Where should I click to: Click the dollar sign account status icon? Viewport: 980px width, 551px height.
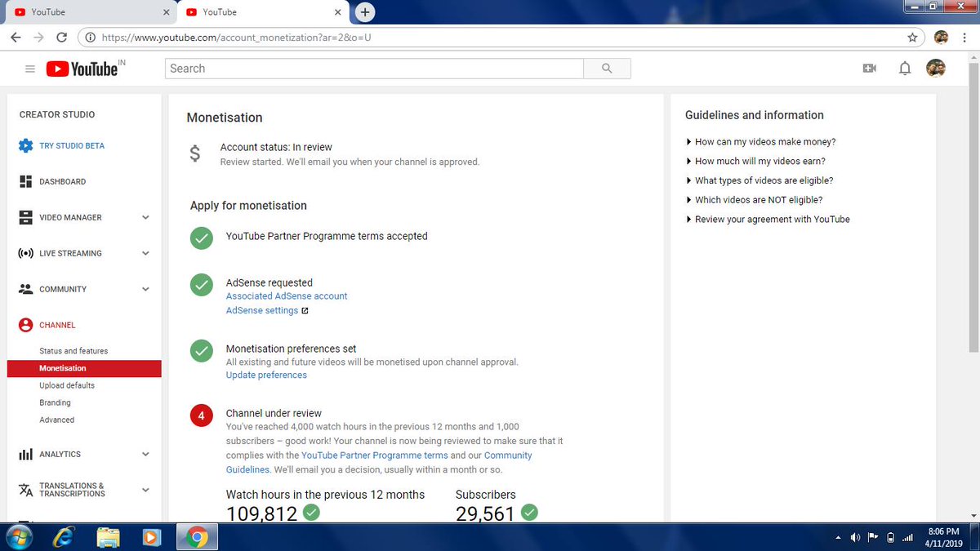point(194,154)
